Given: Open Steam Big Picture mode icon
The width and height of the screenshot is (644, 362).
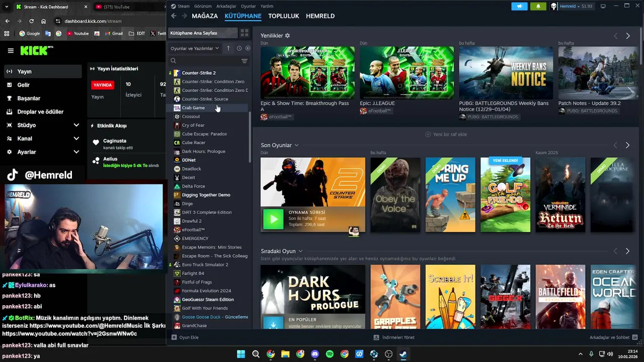Looking at the screenshot, I should [x=603, y=6].
